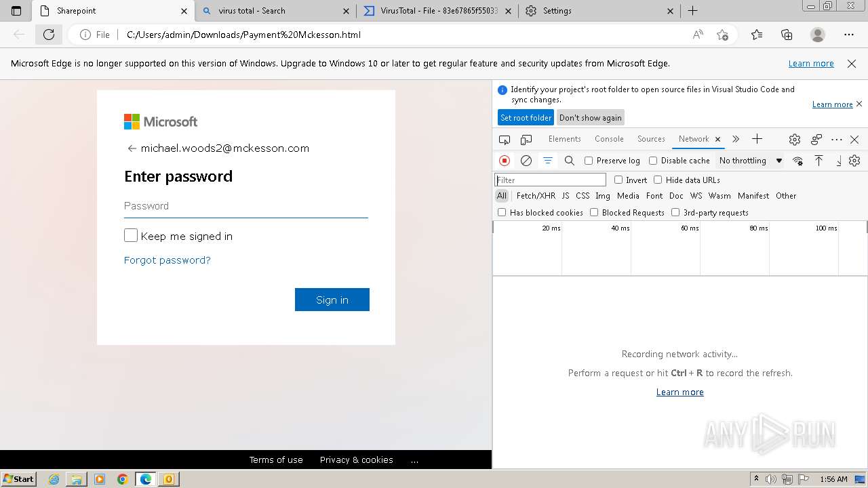Viewport: 868px width, 488px height.
Task: Check the Hide data URLs checkbox
Action: pyautogui.click(x=658, y=180)
